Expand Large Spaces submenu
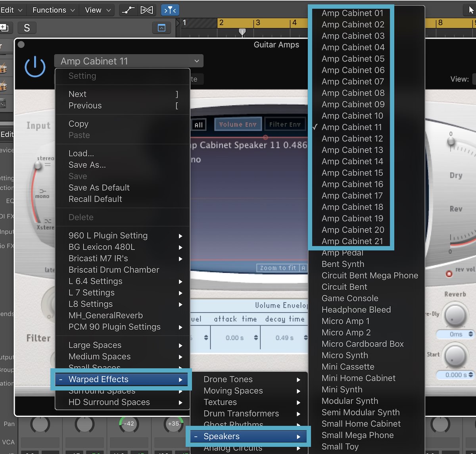The width and height of the screenshot is (476, 454). tap(123, 345)
